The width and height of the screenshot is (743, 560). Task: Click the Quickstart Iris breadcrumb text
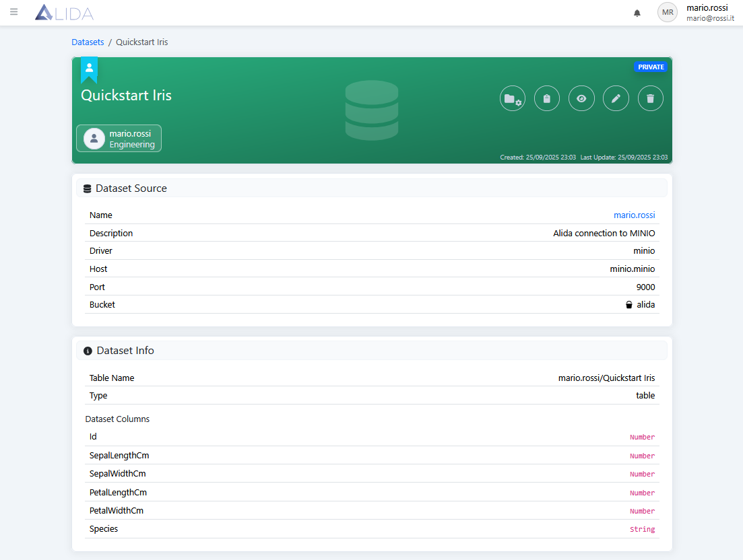pos(141,42)
